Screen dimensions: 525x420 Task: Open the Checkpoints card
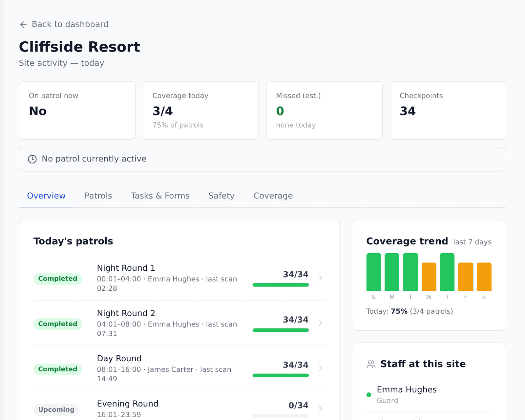coord(448,111)
